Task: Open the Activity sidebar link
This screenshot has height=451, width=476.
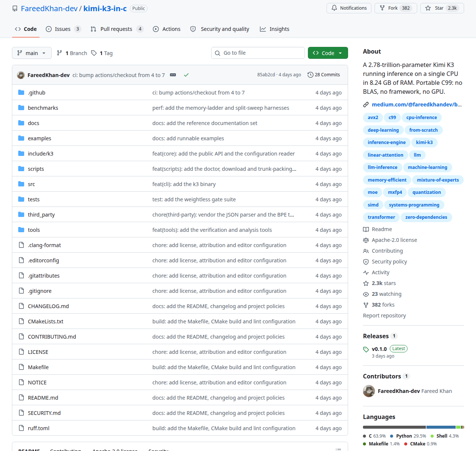Action: pos(376,272)
